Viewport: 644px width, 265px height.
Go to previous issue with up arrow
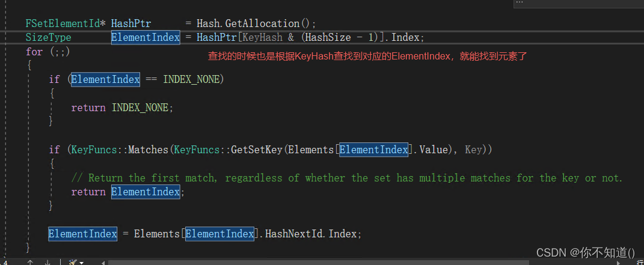tap(30, 262)
